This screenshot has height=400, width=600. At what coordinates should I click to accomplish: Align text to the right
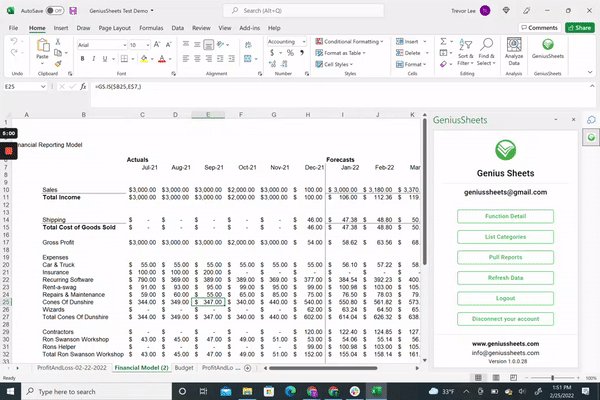tap(209, 59)
